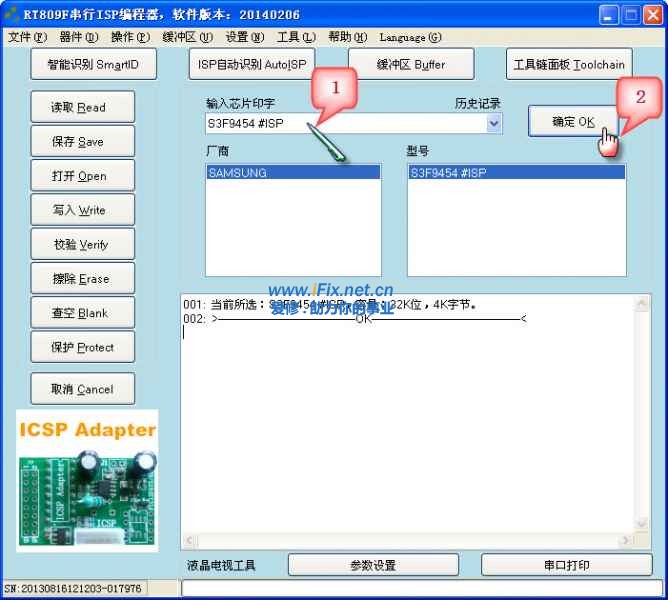Image resolution: width=668 pixels, height=600 pixels.
Task: Close the RT809F programmer window
Action: tap(653, 15)
